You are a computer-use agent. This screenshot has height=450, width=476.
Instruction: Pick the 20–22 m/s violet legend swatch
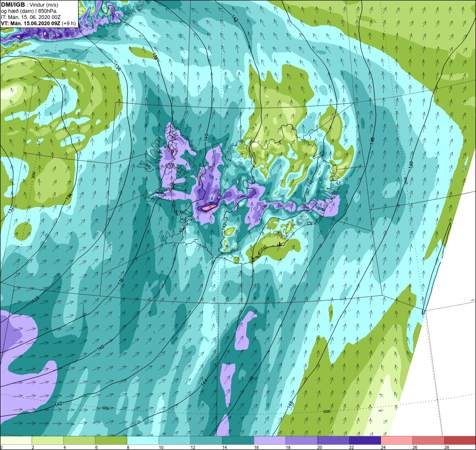click(x=333, y=440)
